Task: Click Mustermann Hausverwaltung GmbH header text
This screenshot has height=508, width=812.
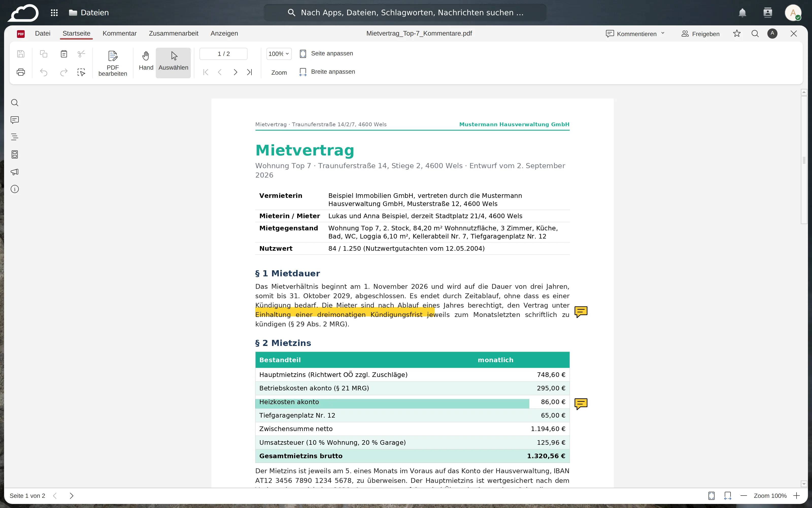Action: 514,124
